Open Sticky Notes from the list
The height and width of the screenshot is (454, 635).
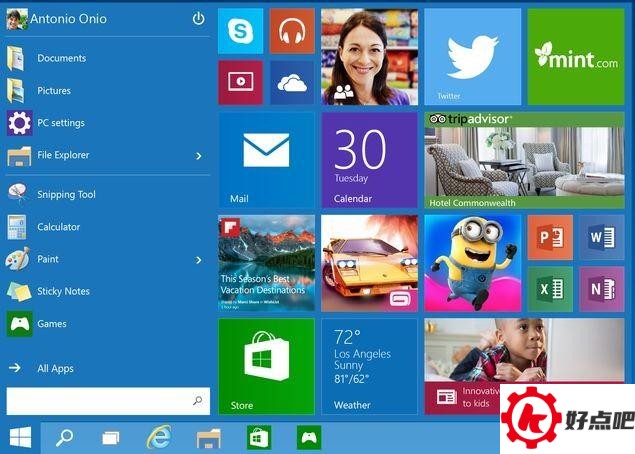coord(62,292)
